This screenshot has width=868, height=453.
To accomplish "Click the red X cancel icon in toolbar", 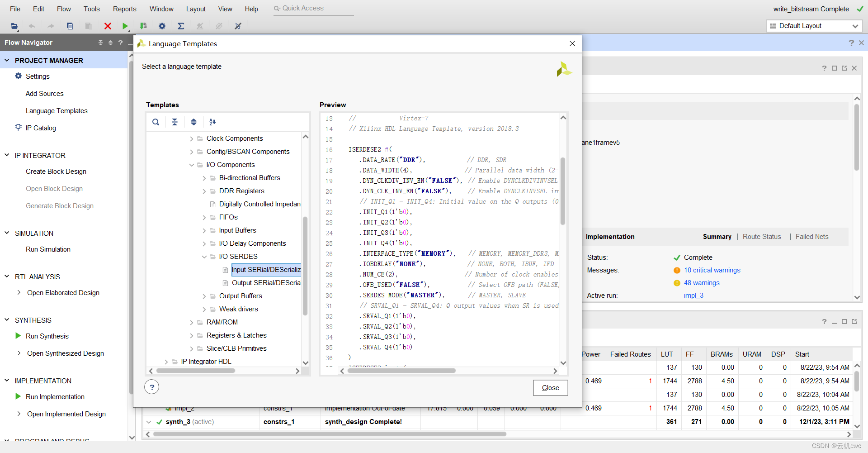I will click(x=108, y=26).
